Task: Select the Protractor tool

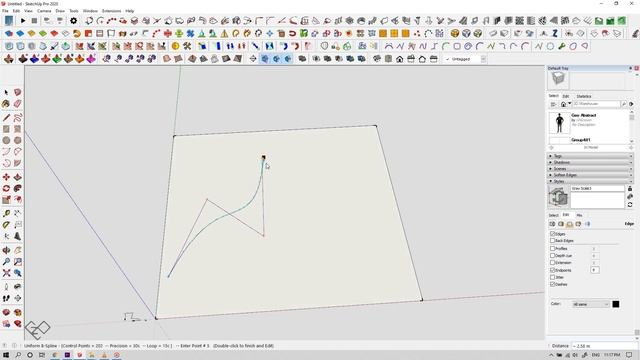Action: pos(6,225)
